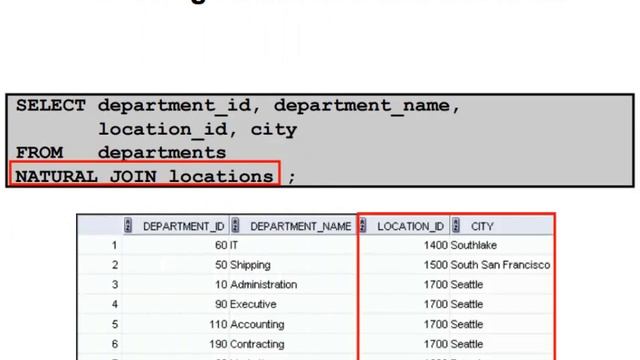Click row number 2 in the results grid
The image size is (640, 360).
(x=115, y=265)
